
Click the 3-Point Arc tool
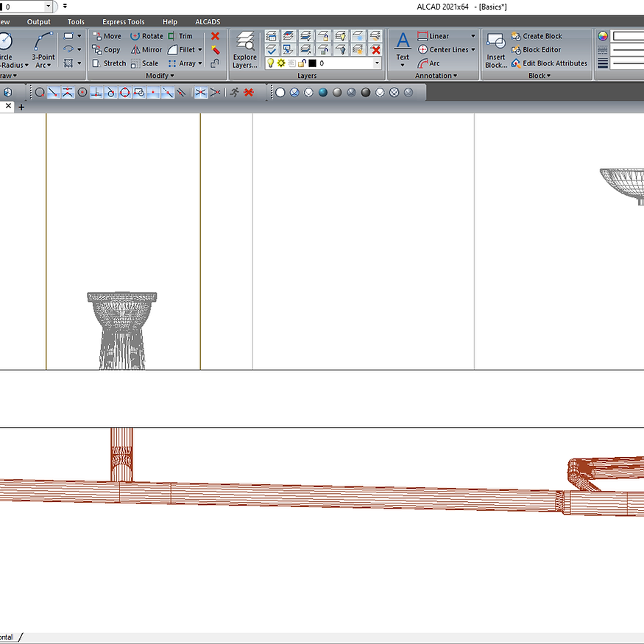point(43,50)
